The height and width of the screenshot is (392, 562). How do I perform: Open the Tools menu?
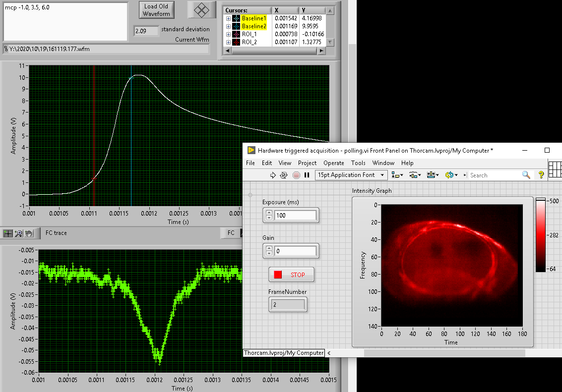tap(358, 163)
